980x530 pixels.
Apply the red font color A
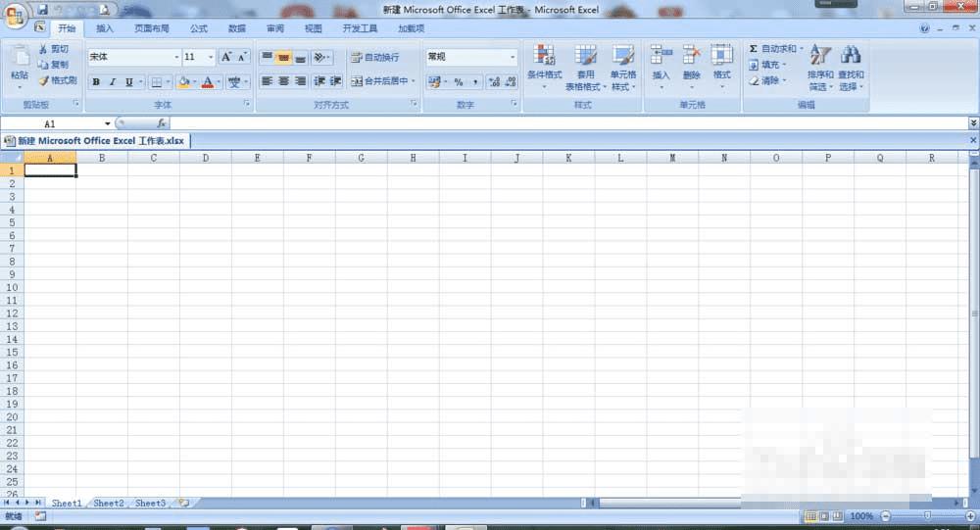208,82
